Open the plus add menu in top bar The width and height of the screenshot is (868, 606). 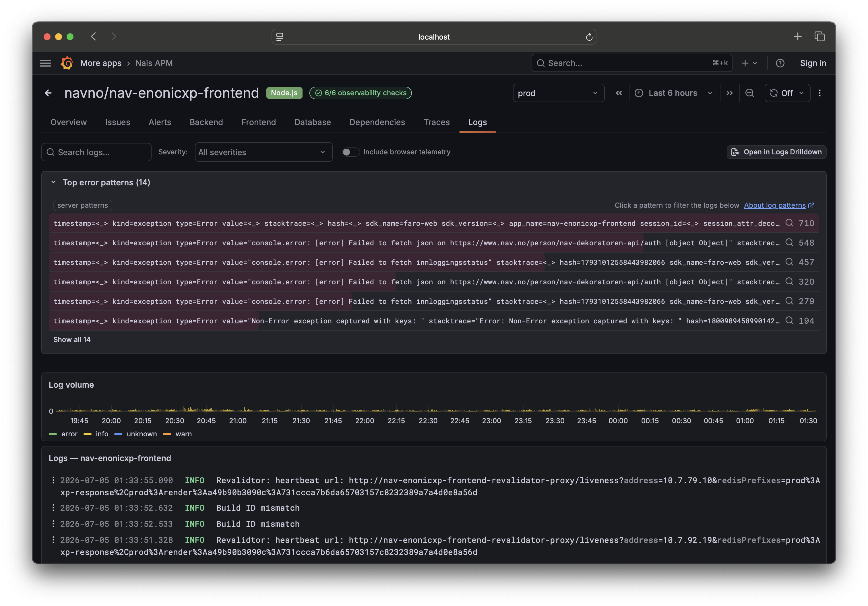[749, 63]
